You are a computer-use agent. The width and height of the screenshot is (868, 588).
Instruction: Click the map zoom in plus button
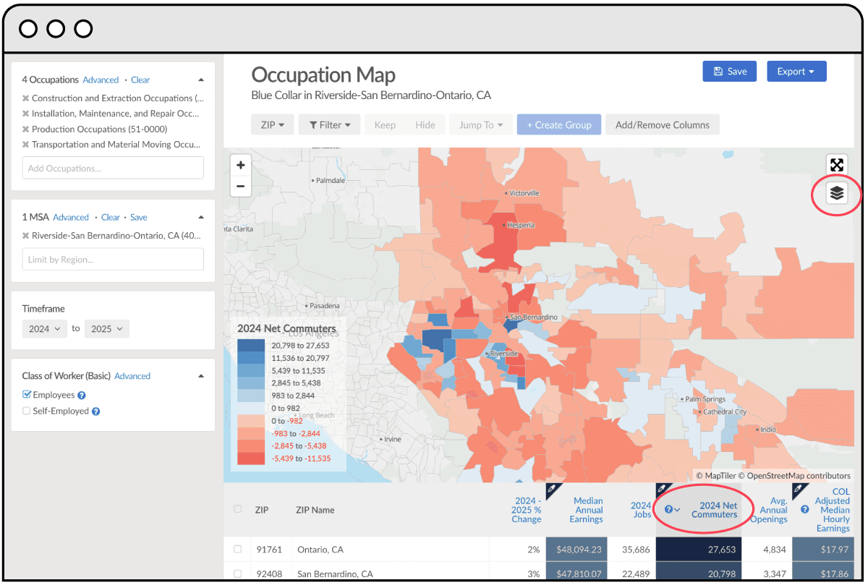(241, 165)
